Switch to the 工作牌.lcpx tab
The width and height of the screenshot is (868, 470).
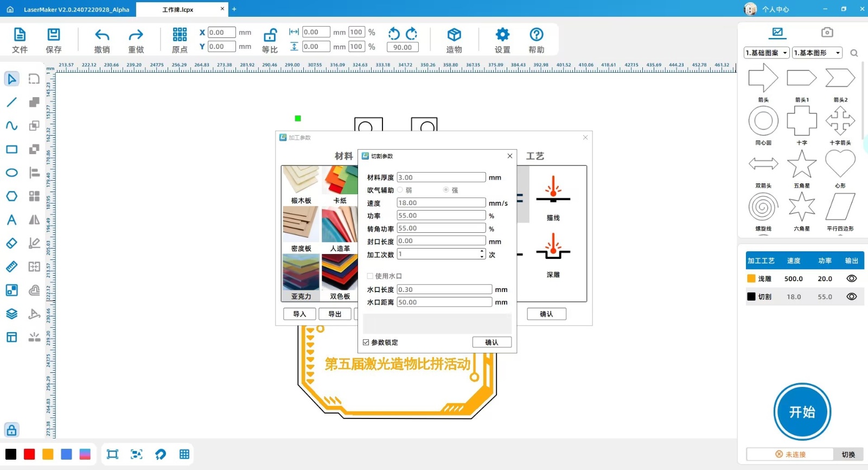[x=178, y=9]
